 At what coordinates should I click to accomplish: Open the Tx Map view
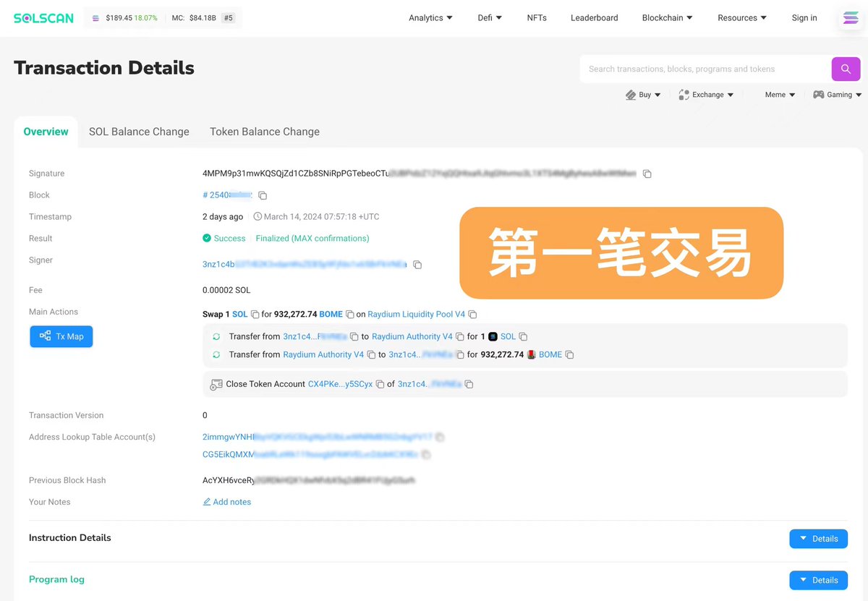click(61, 336)
